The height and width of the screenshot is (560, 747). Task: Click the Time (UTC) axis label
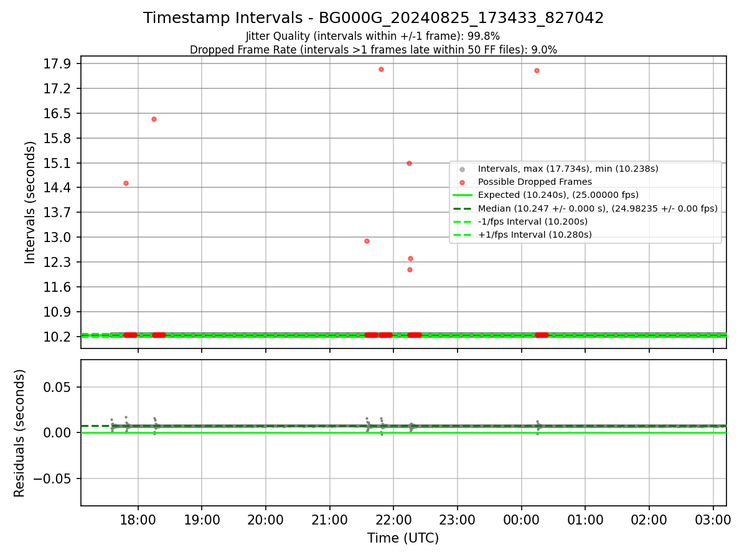pos(403,538)
